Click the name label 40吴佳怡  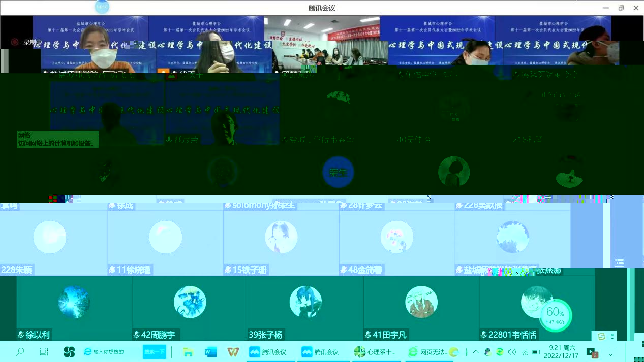pos(414,140)
